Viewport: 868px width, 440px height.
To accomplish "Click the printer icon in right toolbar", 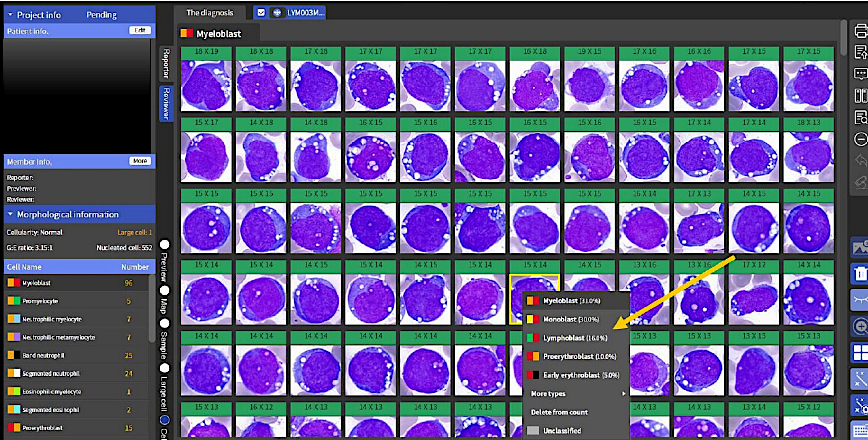I will click(x=861, y=31).
